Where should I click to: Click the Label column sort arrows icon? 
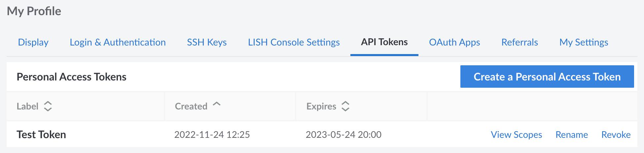[x=48, y=106]
